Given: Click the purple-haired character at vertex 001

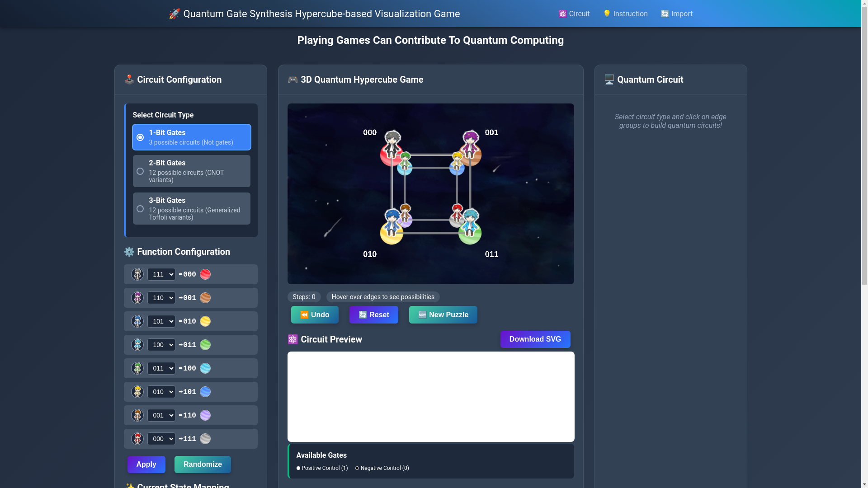Looking at the screenshot, I should pos(470,144).
